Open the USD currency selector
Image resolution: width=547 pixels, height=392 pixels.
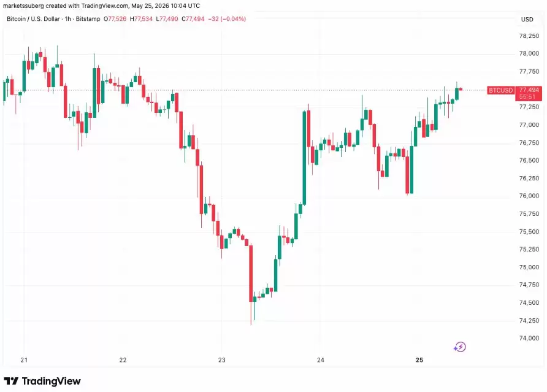coord(527,19)
